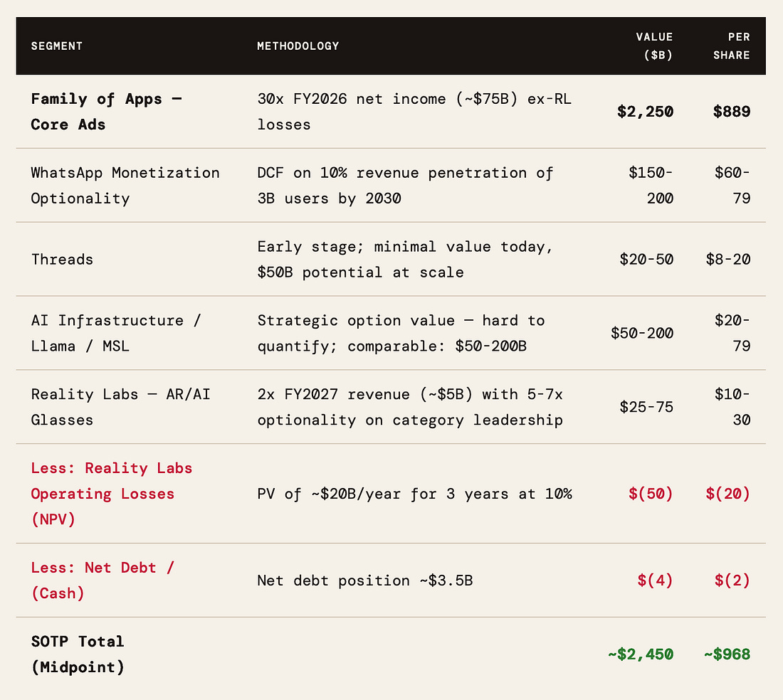Select the $2,250 value cell
783x700 pixels.
pyautogui.click(x=645, y=111)
